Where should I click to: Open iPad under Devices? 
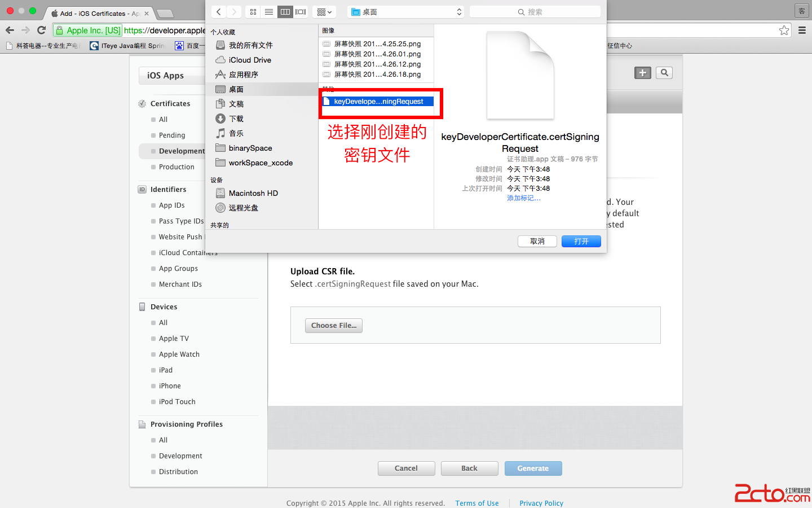click(x=166, y=370)
